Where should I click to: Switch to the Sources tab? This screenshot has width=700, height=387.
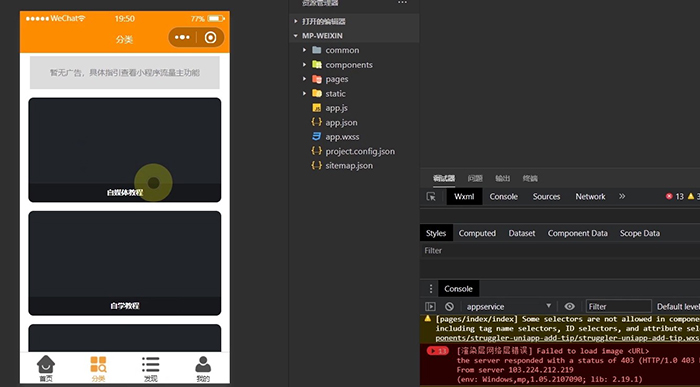point(546,196)
